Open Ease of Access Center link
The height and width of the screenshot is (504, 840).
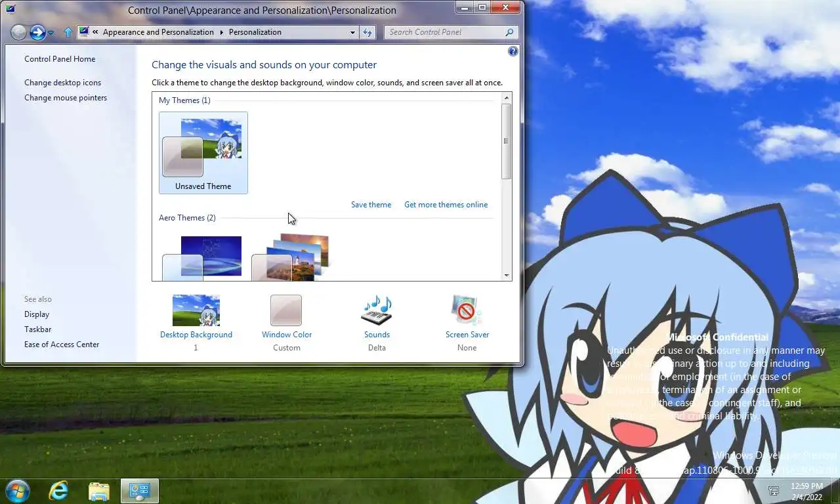62,345
